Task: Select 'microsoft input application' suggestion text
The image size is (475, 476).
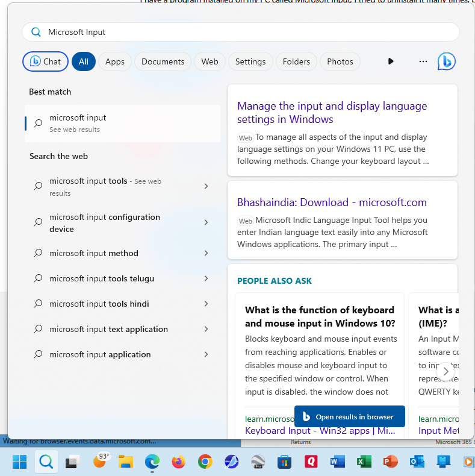Action: click(100, 354)
